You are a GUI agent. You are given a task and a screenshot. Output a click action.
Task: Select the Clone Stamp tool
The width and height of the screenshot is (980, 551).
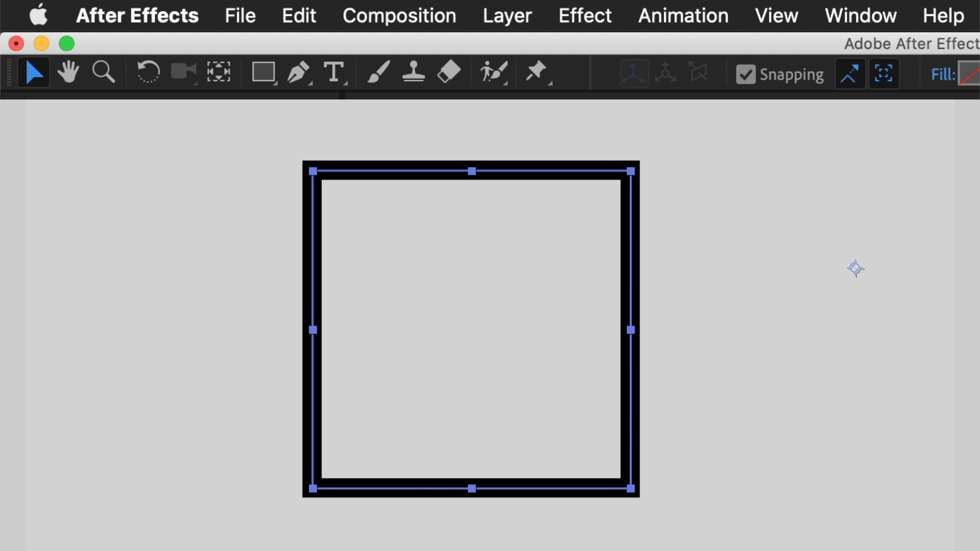pos(413,72)
